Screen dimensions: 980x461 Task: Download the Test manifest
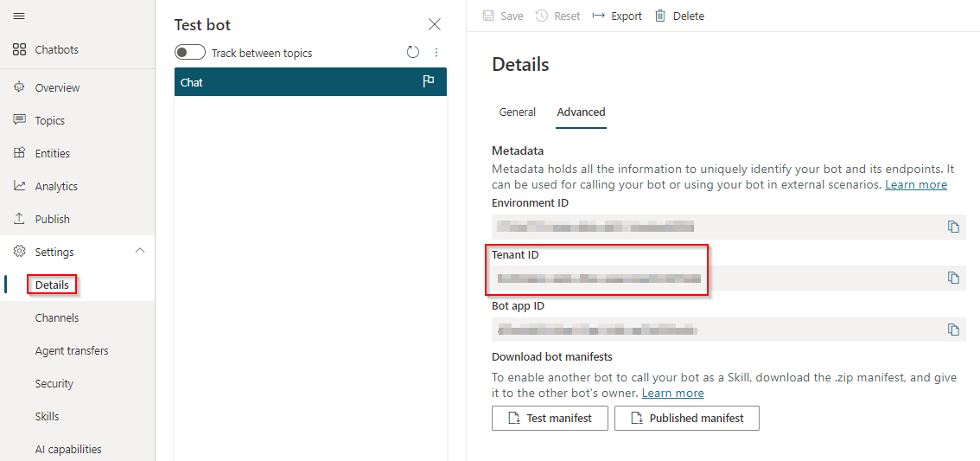(550, 418)
